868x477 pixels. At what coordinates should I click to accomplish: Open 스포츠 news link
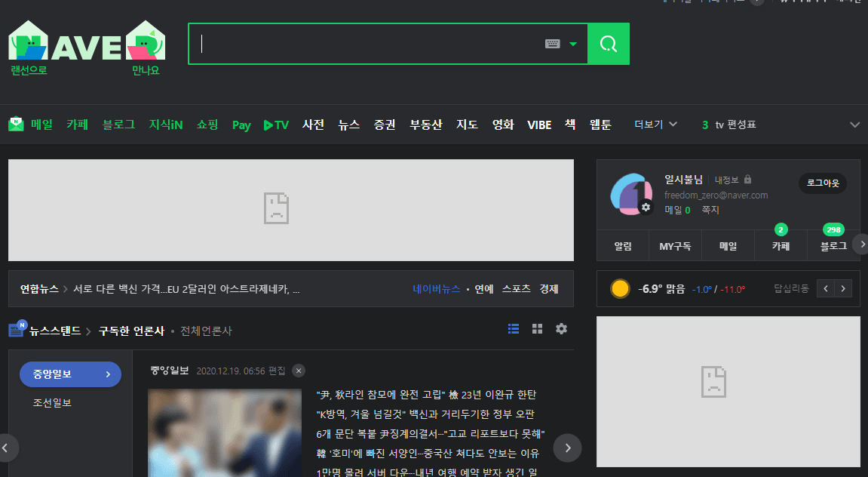pos(516,288)
